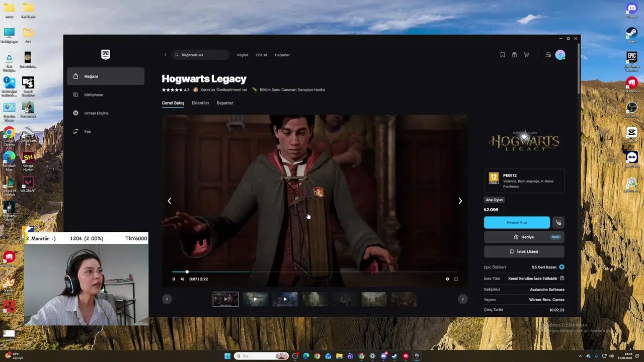The height and width of the screenshot is (362, 644).
Task: Advance thumbnail strip to next items
Action: (462, 299)
